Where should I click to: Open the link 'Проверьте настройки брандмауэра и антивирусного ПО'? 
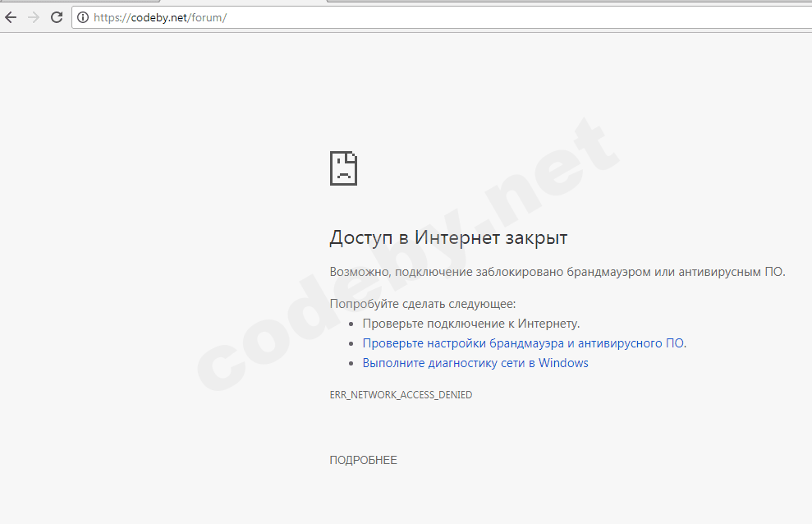[524, 343]
